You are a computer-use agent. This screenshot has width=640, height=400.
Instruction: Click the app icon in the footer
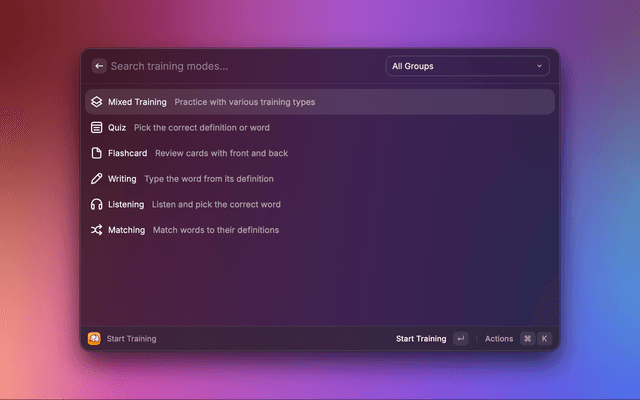[94, 339]
